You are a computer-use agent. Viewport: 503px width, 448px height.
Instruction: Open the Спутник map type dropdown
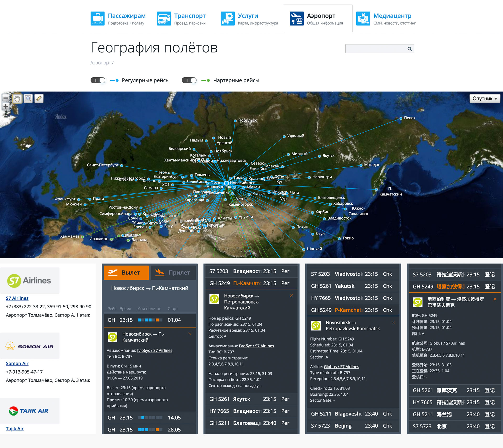(485, 99)
